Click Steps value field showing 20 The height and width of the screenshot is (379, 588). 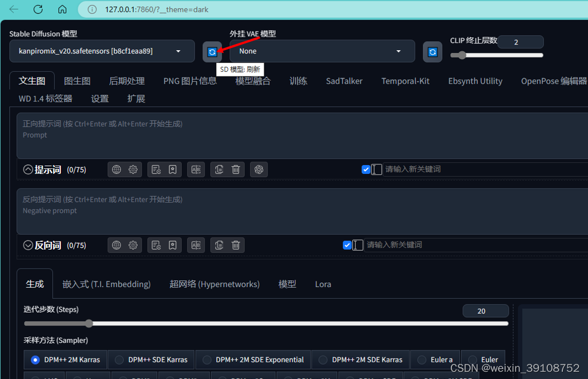click(x=485, y=311)
